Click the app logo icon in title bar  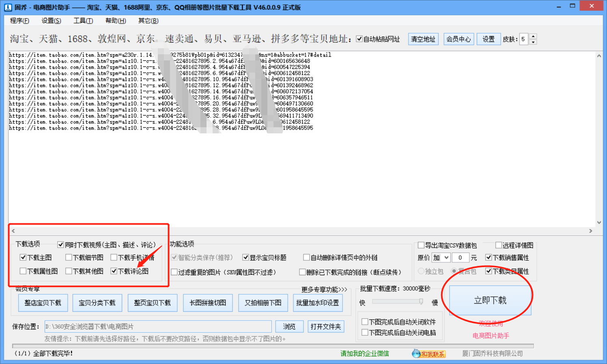pyautogui.click(x=8, y=7)
